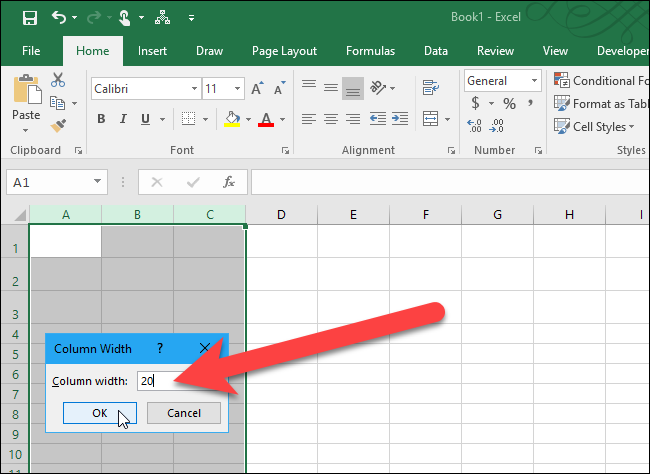The image size is (650, 474).
Task: Click Cancel in Column Width dialog
Action: (184, 413)
